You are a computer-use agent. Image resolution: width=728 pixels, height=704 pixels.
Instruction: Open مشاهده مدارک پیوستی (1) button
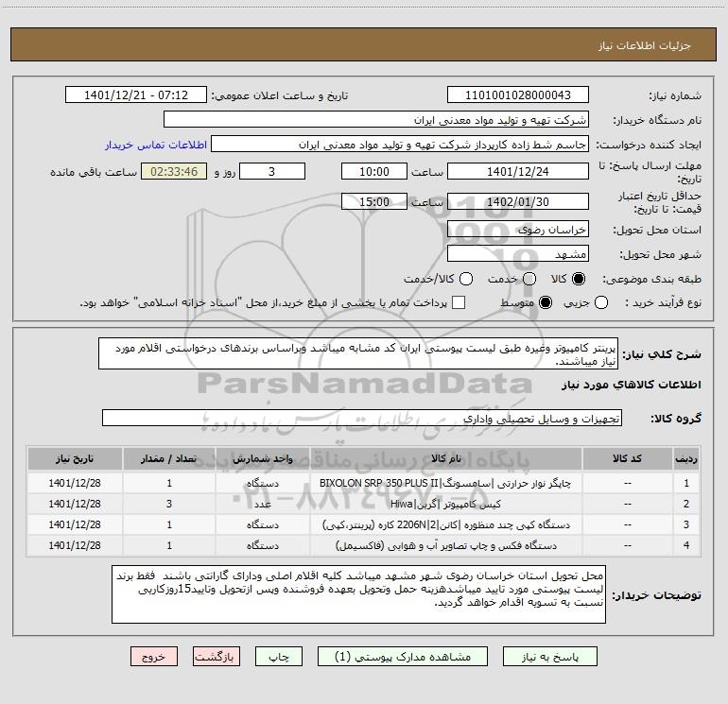point(403,657)
